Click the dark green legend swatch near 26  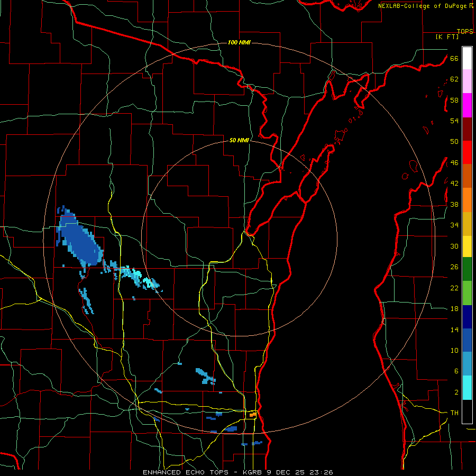pyautogui.click(x=467, y=269)
